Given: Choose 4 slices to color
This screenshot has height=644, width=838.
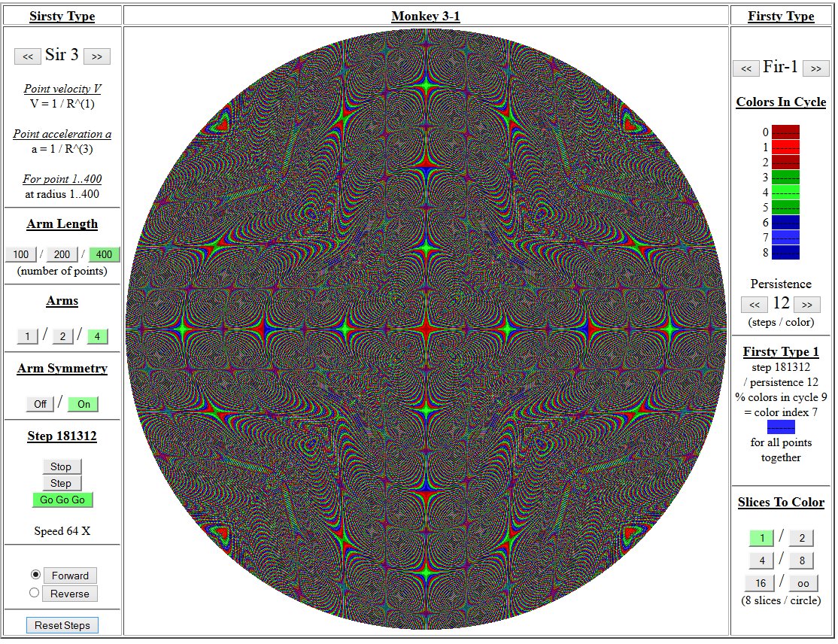Looking at the screenshot, I should [x=761, y=560].
